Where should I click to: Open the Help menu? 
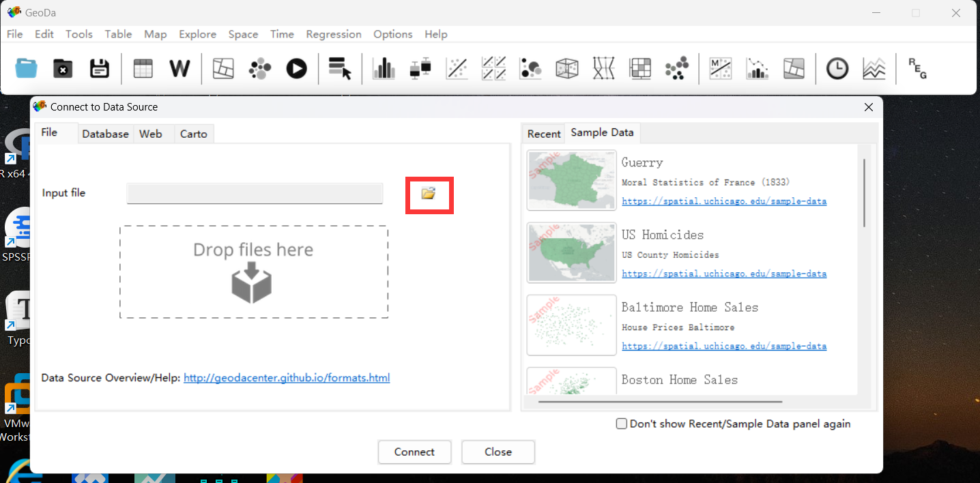coord(436,34)
